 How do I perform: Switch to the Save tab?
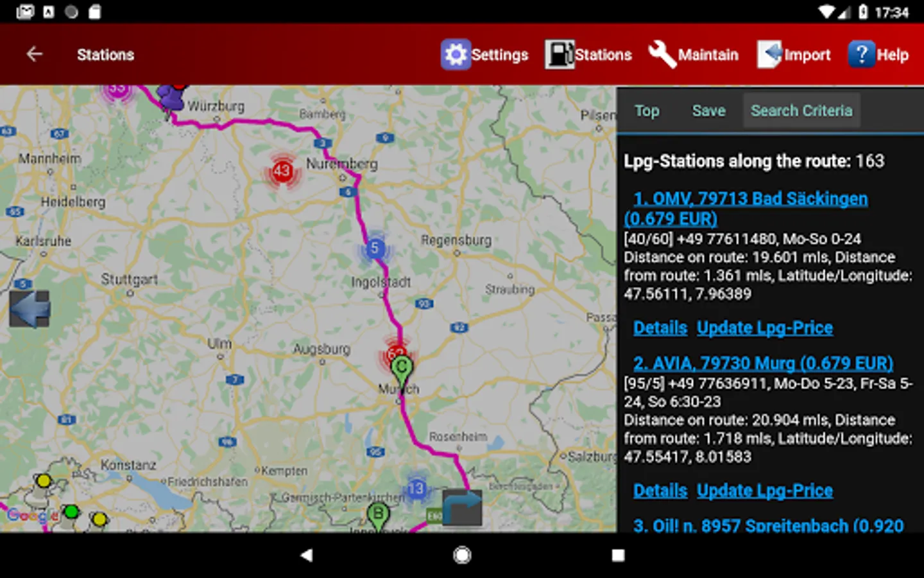click(708, 110)
